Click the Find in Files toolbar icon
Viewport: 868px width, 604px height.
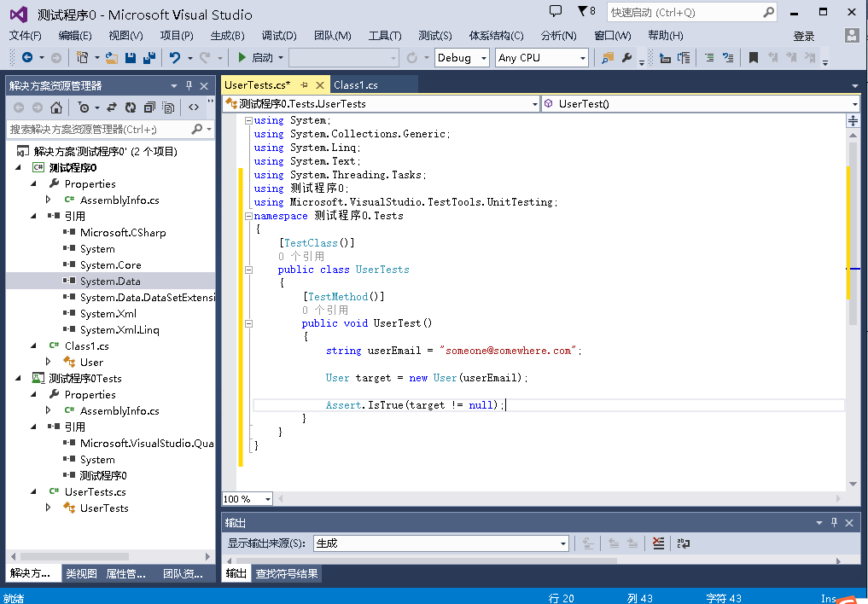click(x=608, y=57)
